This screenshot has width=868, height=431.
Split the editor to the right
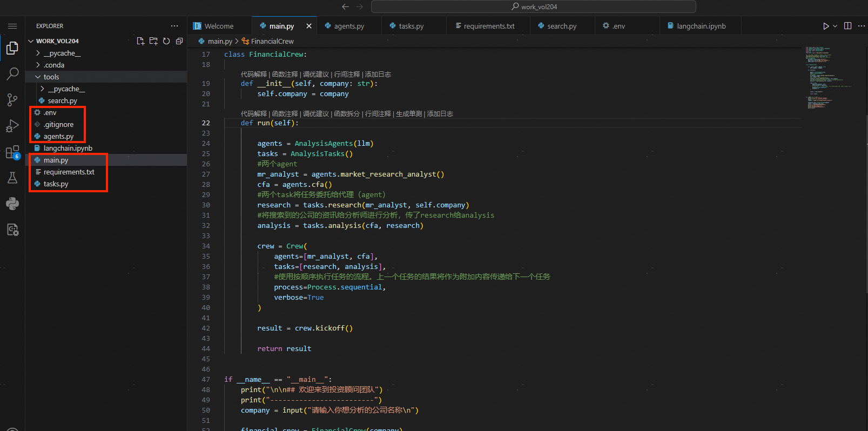coord(848,26)
